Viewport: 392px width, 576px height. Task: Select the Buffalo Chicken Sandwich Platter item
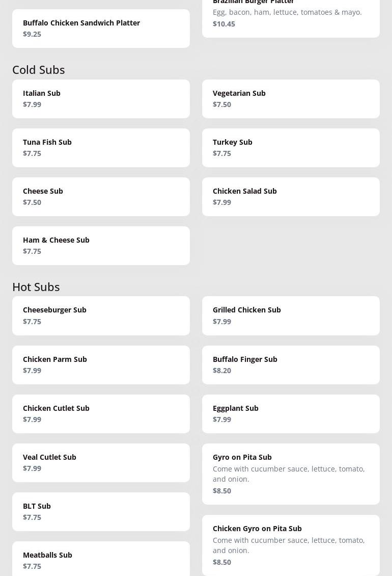point(101,28)
